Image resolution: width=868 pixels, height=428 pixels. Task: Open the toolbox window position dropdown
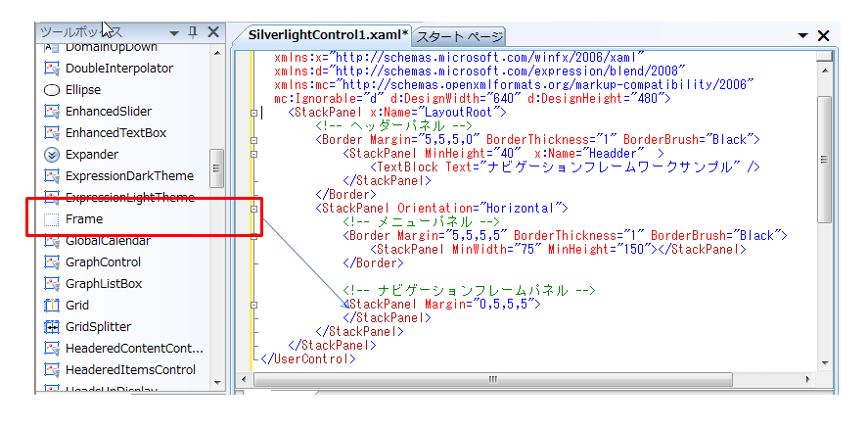(174, 33)
